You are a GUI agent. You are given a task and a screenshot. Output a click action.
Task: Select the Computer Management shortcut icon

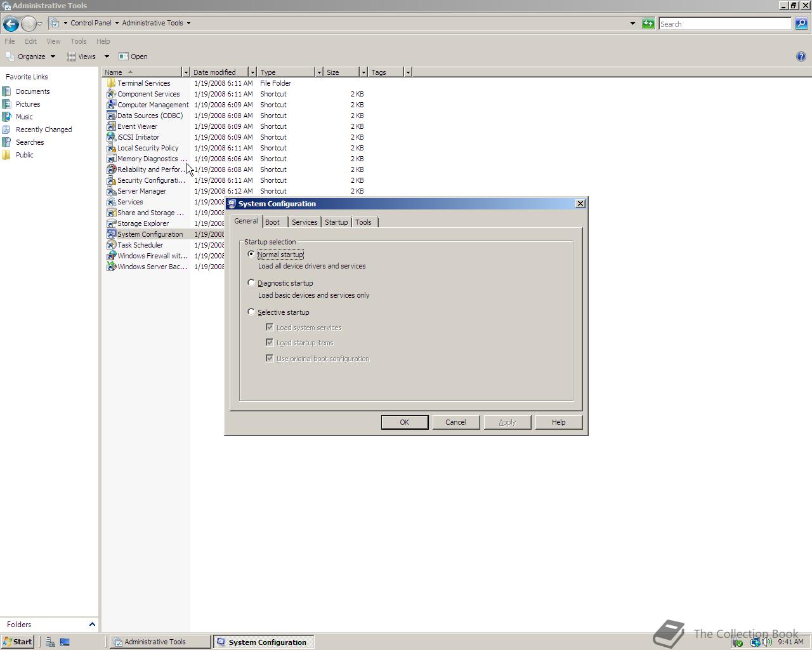(x=111, y=105)
